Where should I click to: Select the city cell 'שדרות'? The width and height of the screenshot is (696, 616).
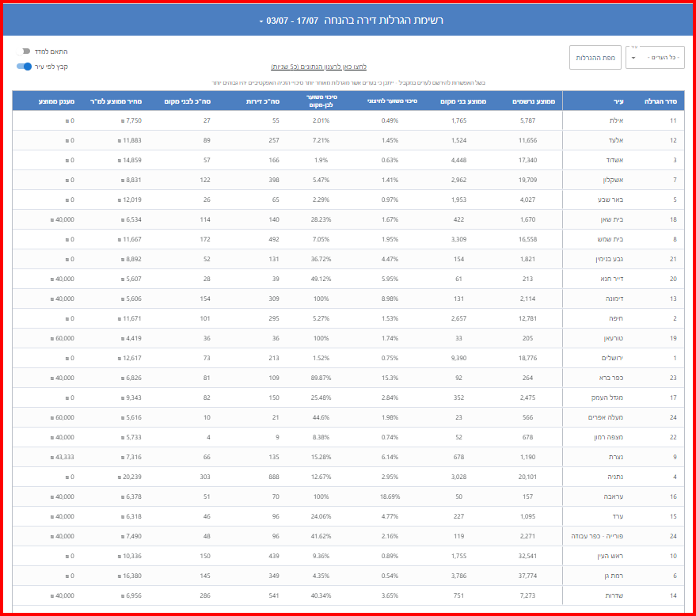(x=614, y=595)
